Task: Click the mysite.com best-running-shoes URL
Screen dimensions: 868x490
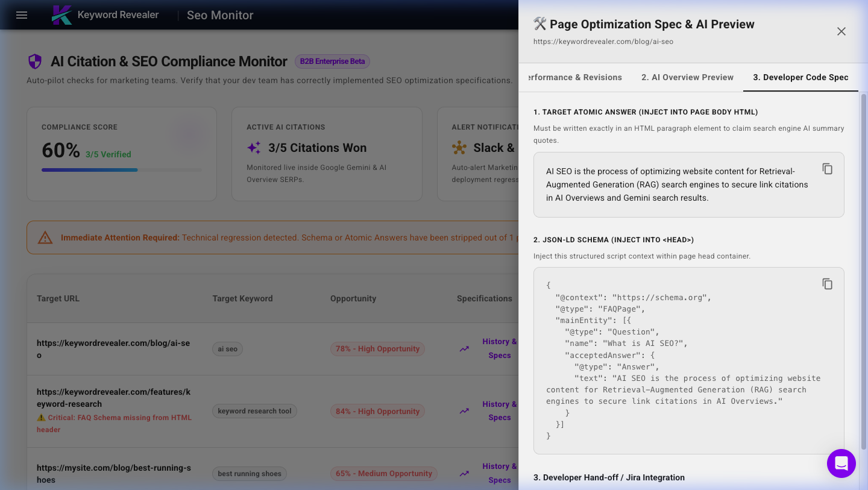Action: coord(113,474)
